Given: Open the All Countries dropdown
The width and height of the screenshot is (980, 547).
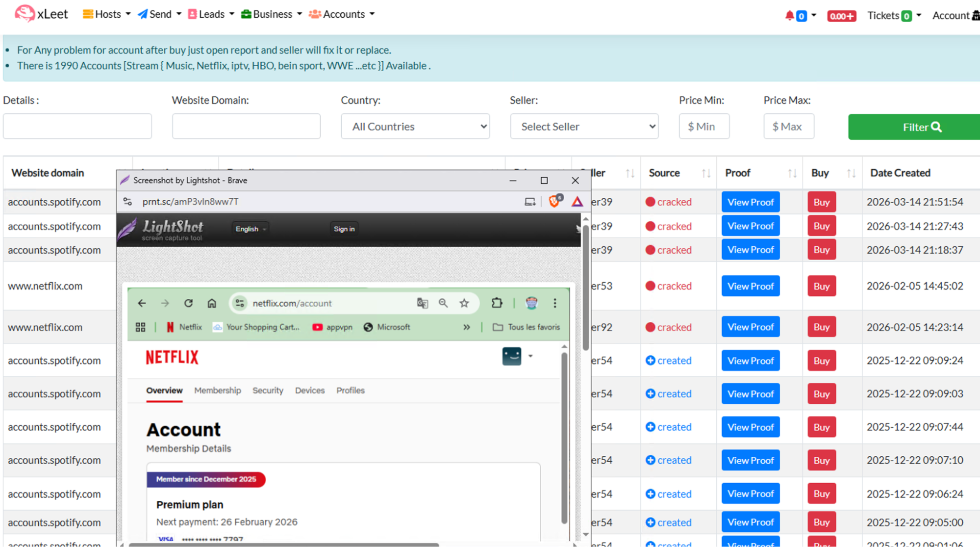Looking at the screenshot, I should (415, 127).
